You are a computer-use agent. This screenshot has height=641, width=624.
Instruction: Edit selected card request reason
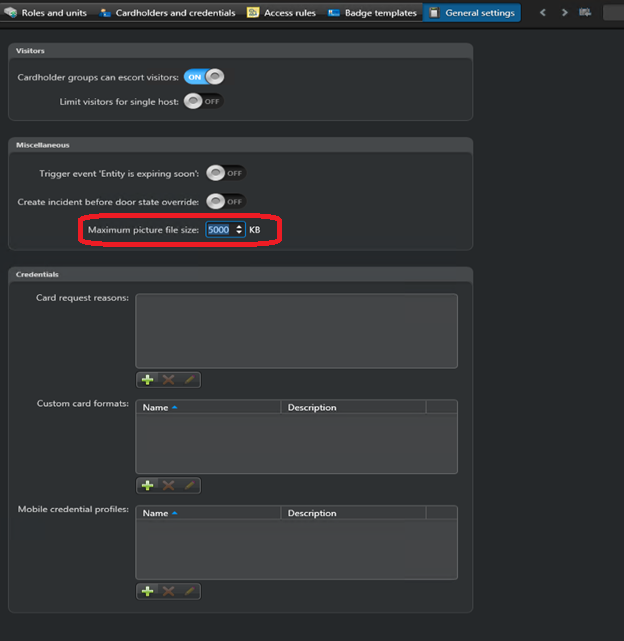coord(189,380)
